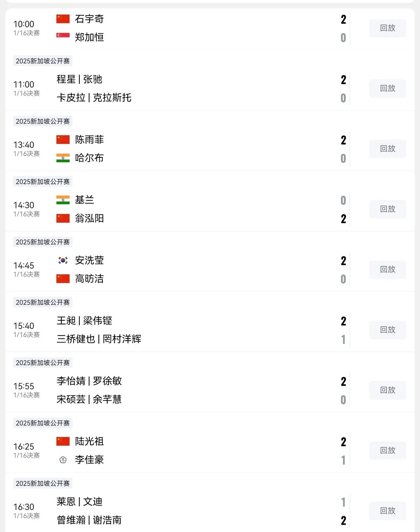This screenshot has width=420, height=532.
Task: Replay the 10:00 石宇奇 match
Action: (x=388, y=28)
